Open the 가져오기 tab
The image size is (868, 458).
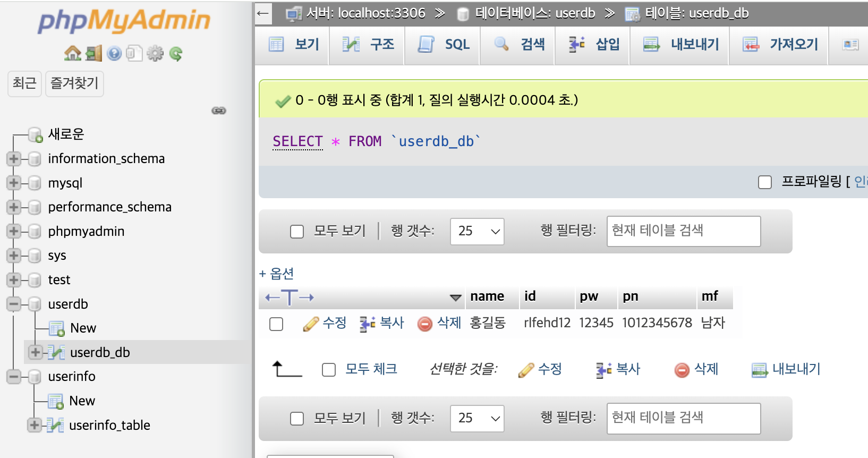[779, 45]
